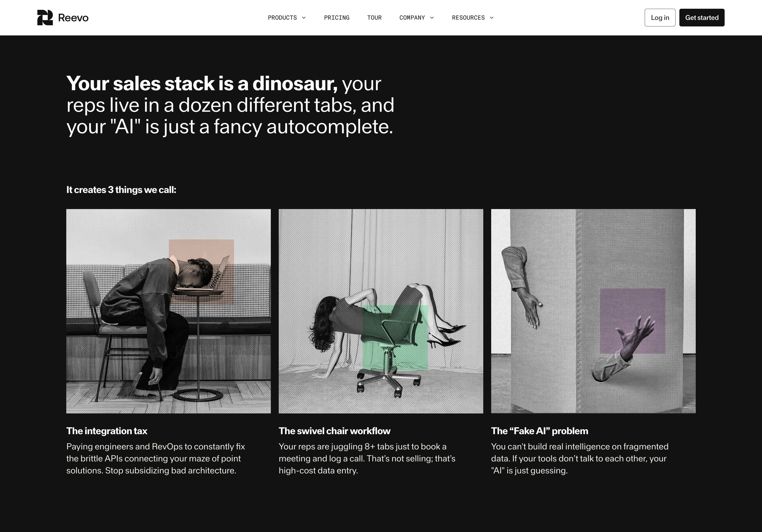Click The swivel chair workflow heading

(334, 431)
